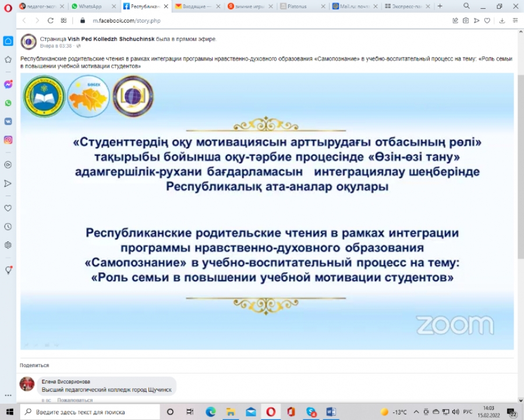Open Instagram in Opera sidebar
Screen dimensions: 524x420
(8, 140)
